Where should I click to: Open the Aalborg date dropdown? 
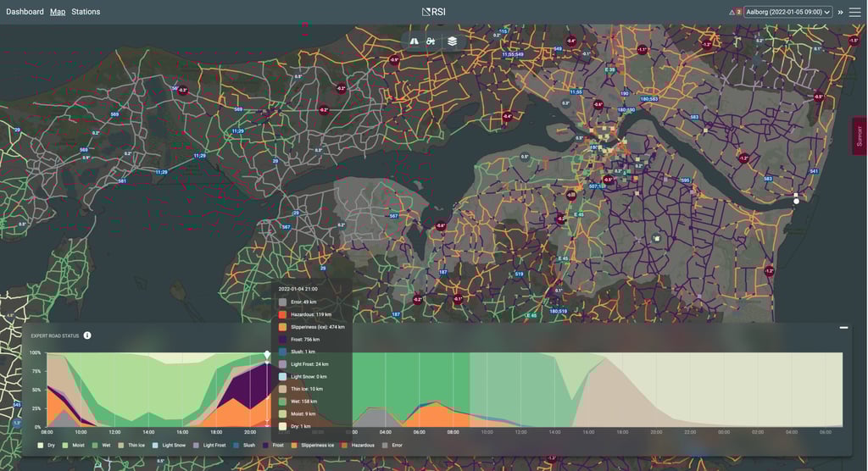[787, 12]
